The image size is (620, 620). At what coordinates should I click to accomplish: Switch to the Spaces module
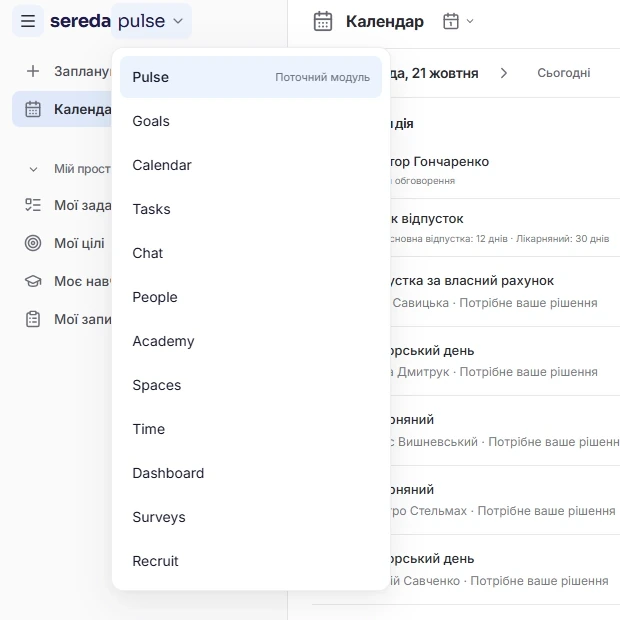251,385
